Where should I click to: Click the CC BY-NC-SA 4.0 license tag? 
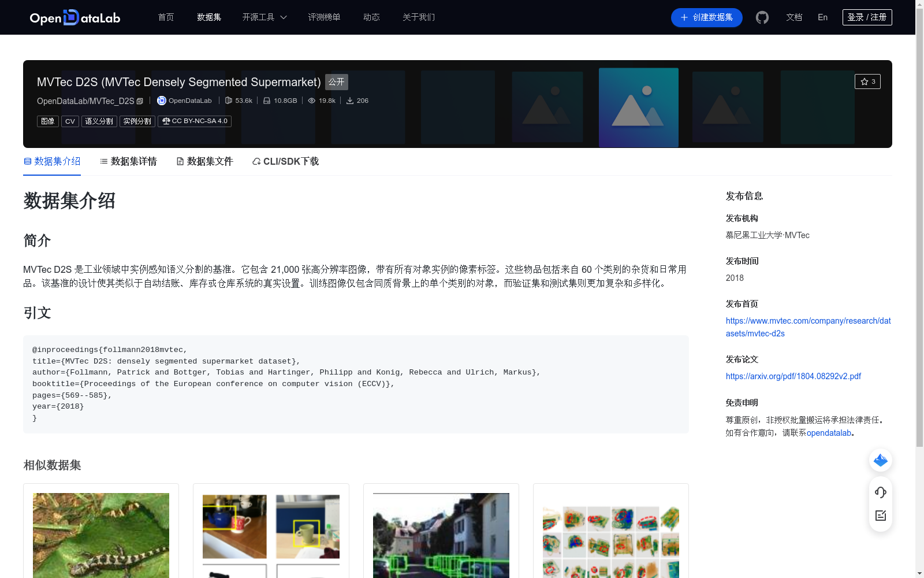195,121
